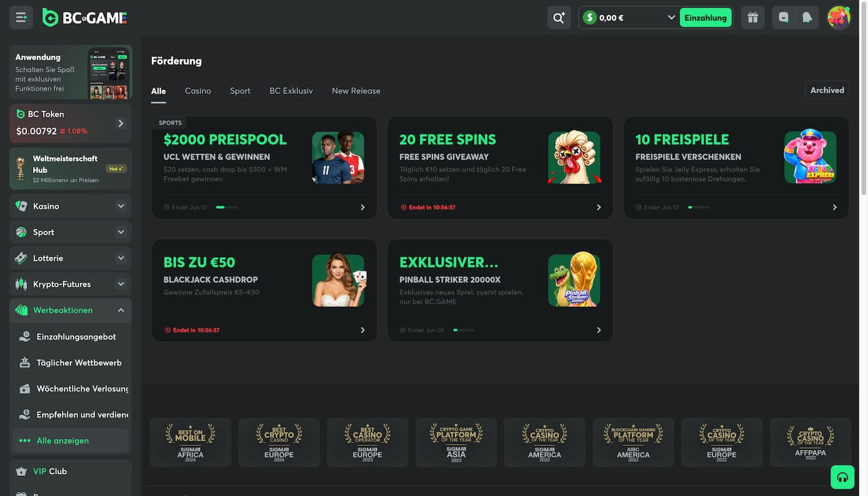Click the Pinball Striker progress bar
Screen dimensions: 868x496
464,330
